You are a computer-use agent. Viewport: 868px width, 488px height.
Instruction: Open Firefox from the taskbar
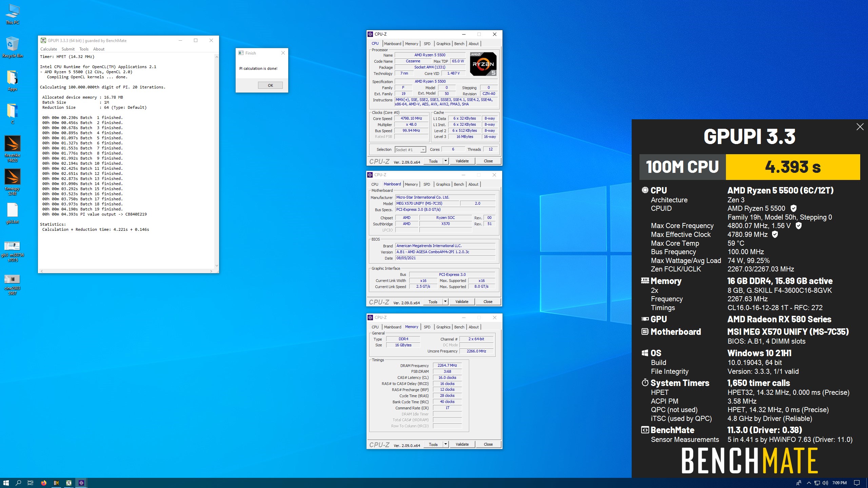[x=44, y=483]
